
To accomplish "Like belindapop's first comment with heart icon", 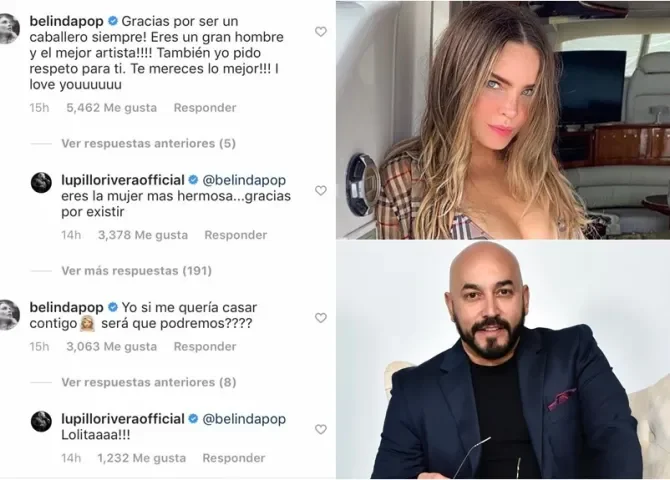I will point(320,32).
